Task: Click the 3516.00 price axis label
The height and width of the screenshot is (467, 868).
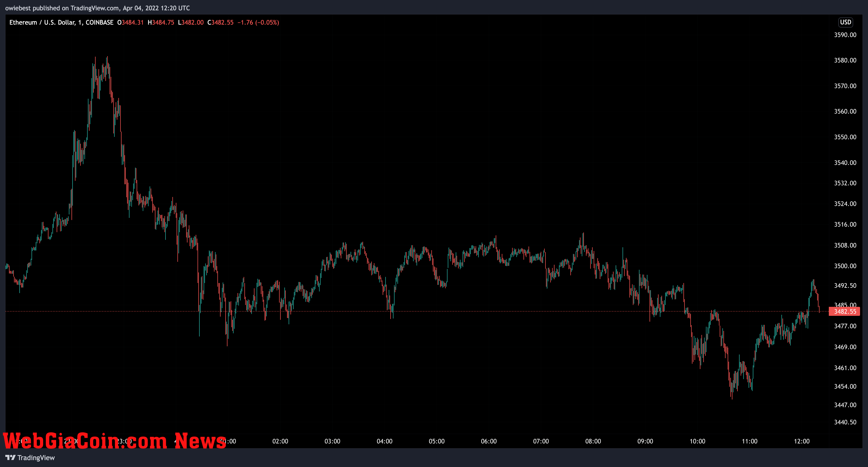Action: [x=845, y=224]
